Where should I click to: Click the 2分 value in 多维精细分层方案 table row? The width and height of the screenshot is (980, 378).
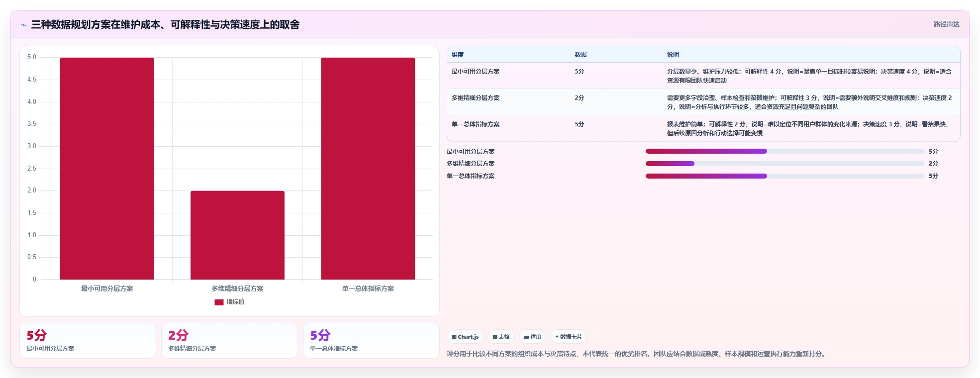tap(580, 98)
